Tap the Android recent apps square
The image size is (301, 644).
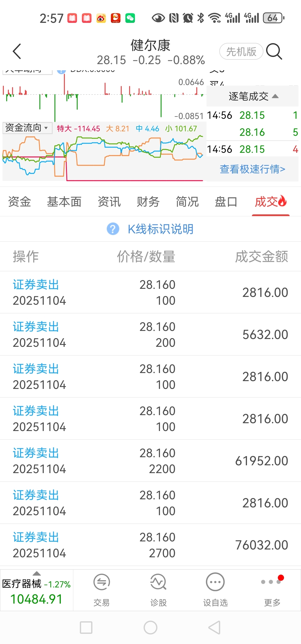(86, 628)
